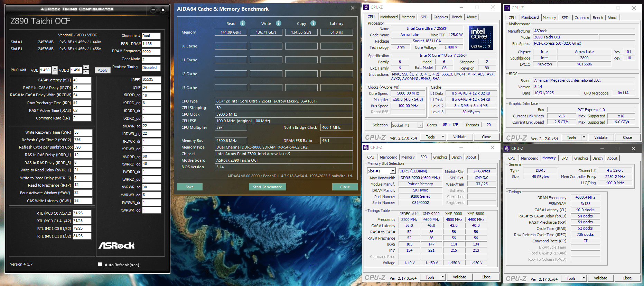Viewport: 644px width, 286px height.
Task: Enable the Auto Refresh(sec) checkbox
Action: [100, 265]
